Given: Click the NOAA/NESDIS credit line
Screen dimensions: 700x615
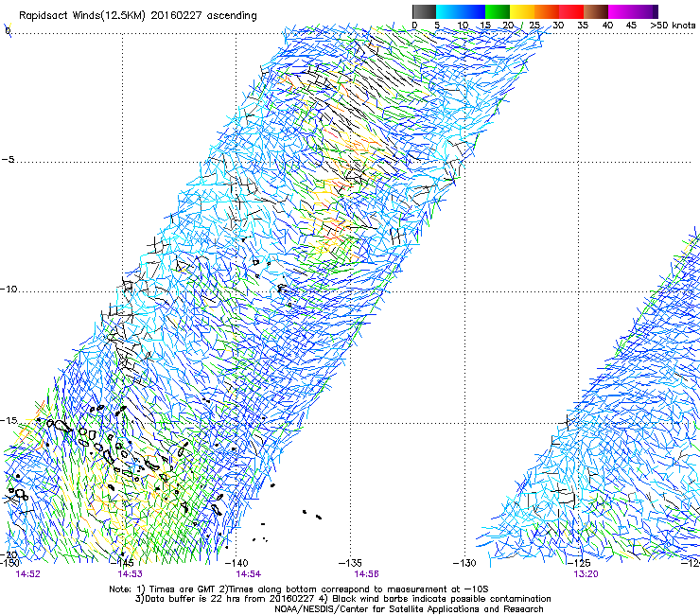Looking at the screenshot, I should (409, 609).
